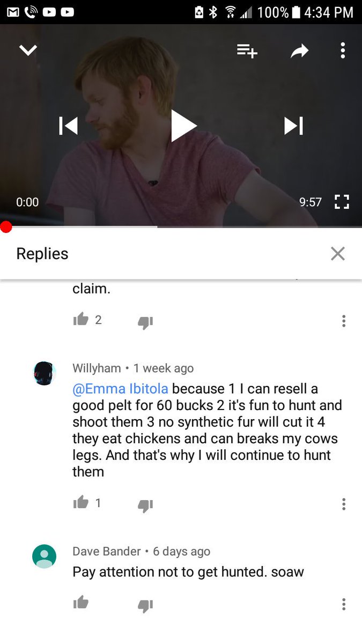The height and width of the screenshot is (644, 362).
Task: Open the video player overflow menu
Action: [x=343, y=50]
